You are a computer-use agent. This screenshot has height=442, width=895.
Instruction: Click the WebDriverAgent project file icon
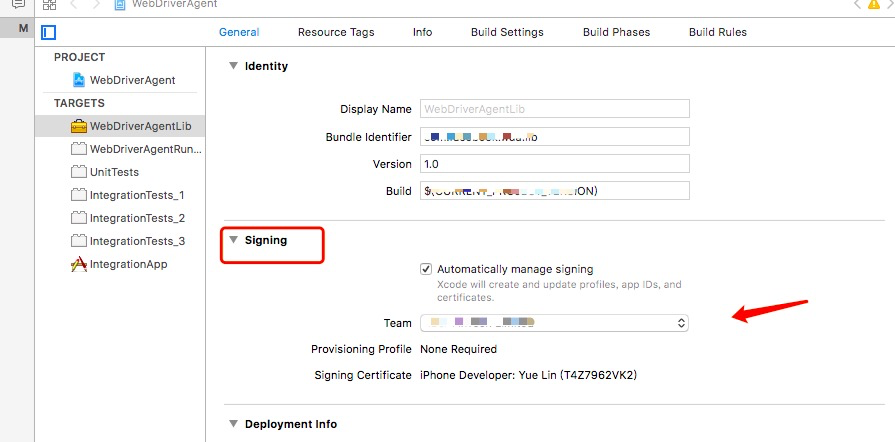coord(80,80)
